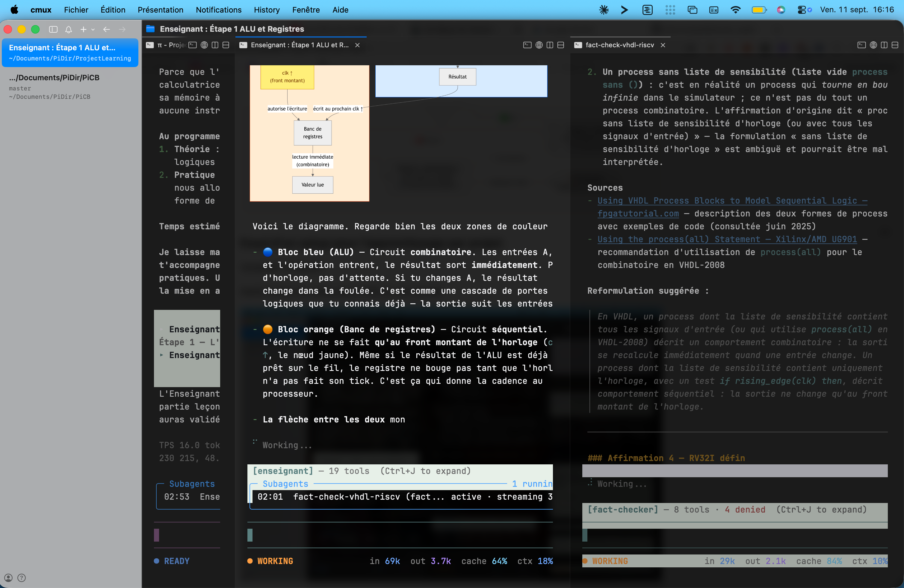Click the Résultat node in the diagram
The image size is (904, 588).
(x=457, y=77)
